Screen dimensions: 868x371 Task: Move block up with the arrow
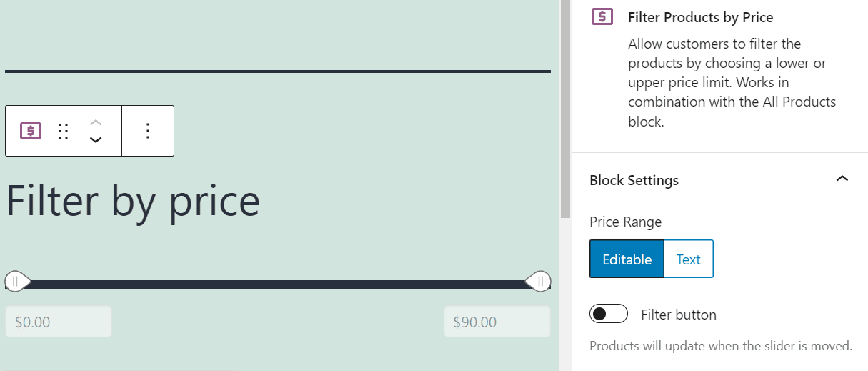pos(96,122)
